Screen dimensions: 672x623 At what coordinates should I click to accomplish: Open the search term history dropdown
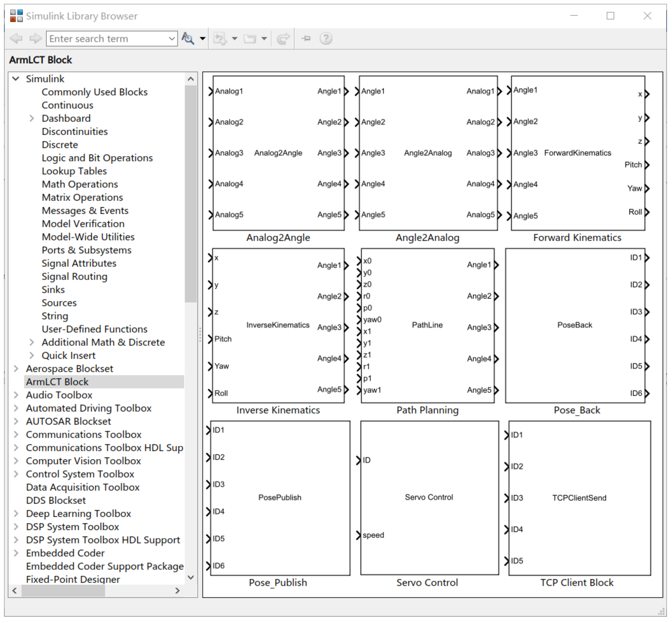[x=172, y=38]
